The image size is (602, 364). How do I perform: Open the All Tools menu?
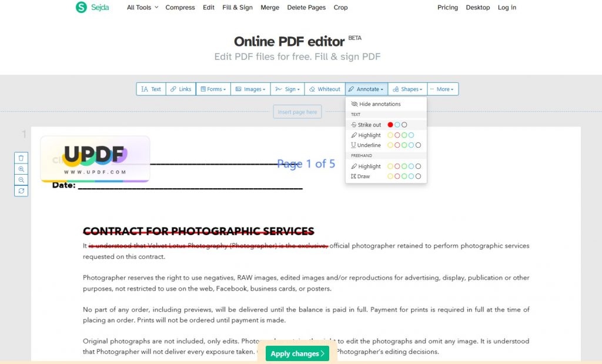click(139, 8)
